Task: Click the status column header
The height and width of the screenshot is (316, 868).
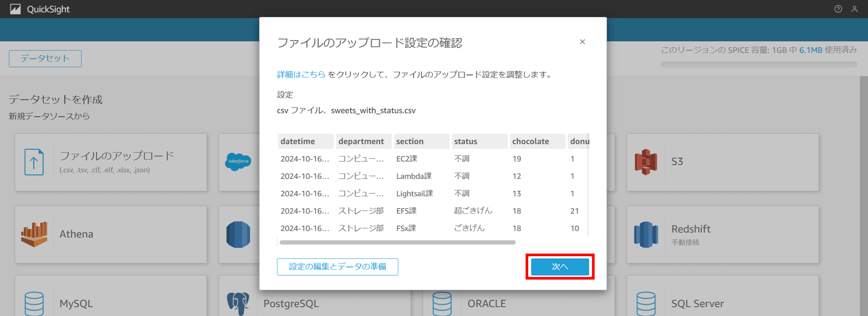Action: point(479,141)
